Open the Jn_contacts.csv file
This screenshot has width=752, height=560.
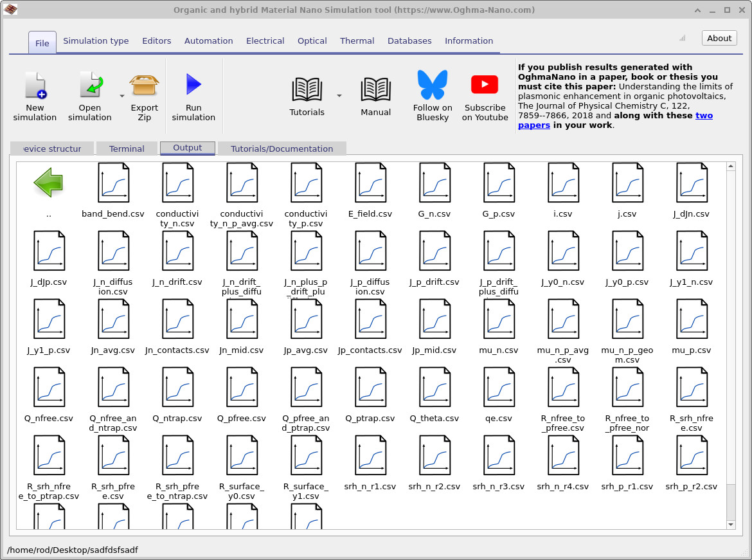pos(177,318)
